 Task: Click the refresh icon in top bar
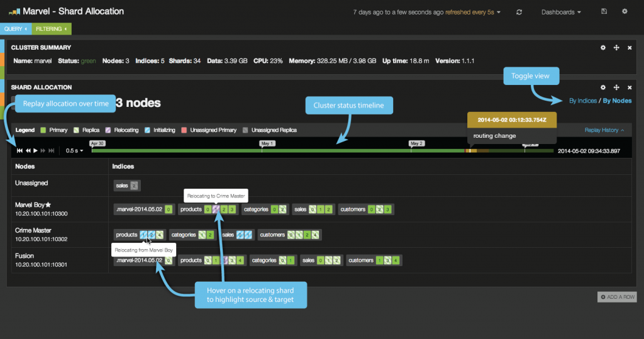pyautogui.click(x=519, y=13)
